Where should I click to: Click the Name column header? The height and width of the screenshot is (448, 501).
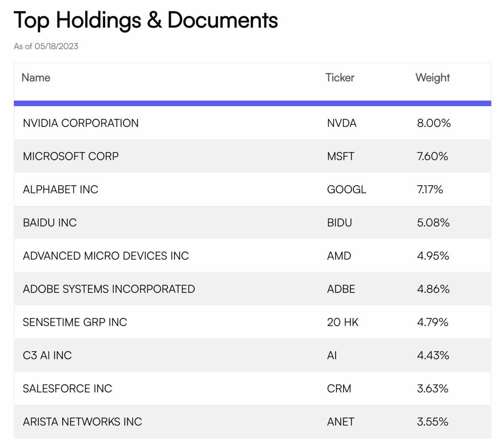click(36, 78)
